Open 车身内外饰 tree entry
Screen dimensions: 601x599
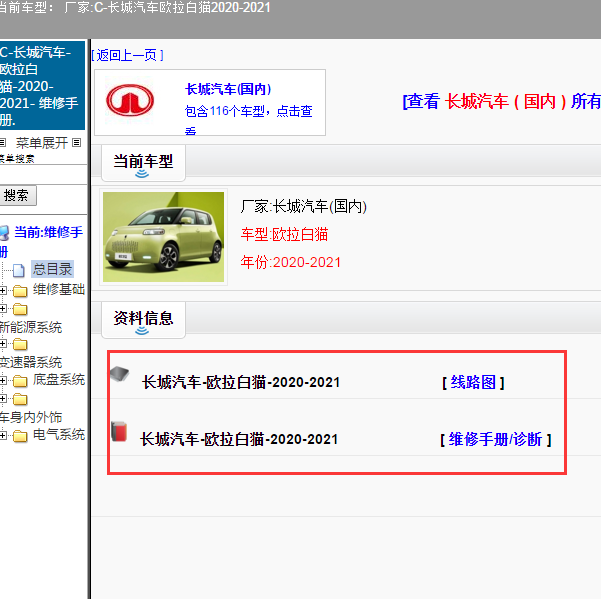(x=31, y=417)
